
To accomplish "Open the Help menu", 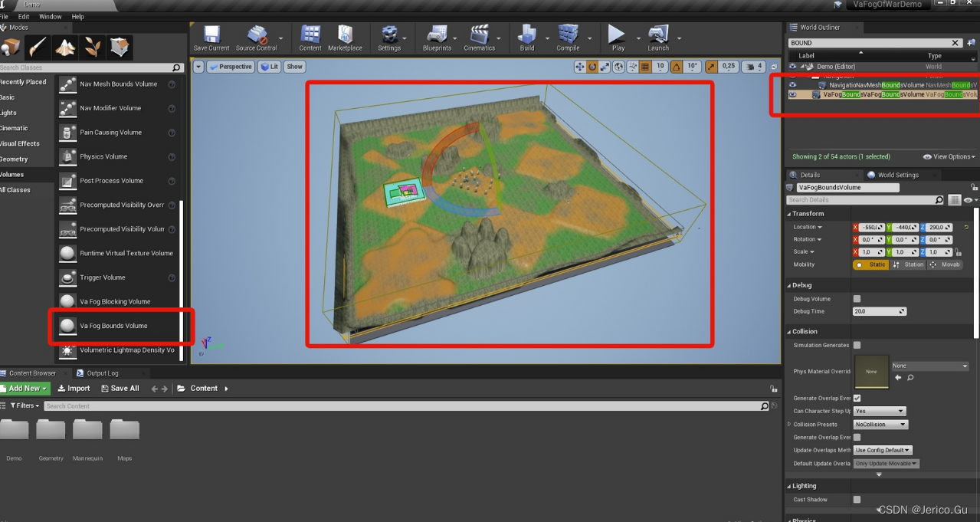I will click(77, 16).
